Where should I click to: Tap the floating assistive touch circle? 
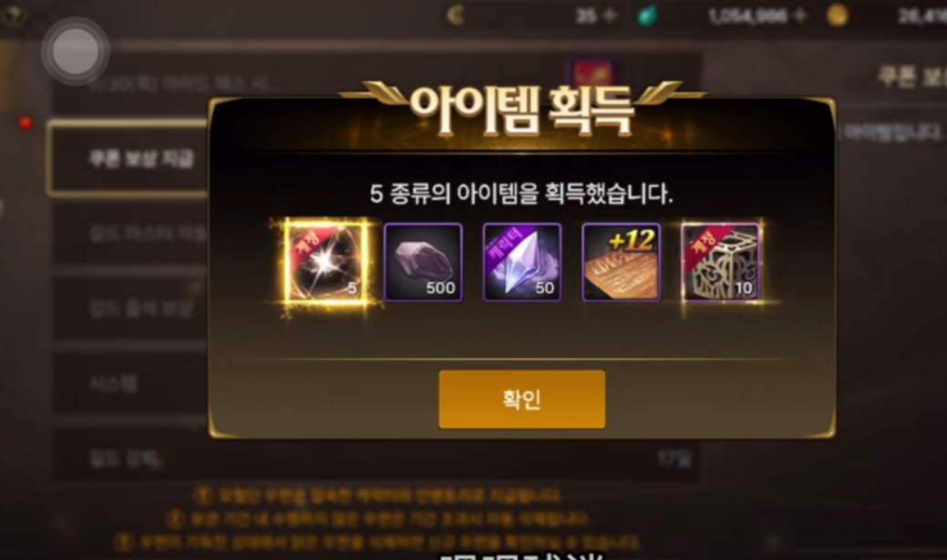[76, 51]
